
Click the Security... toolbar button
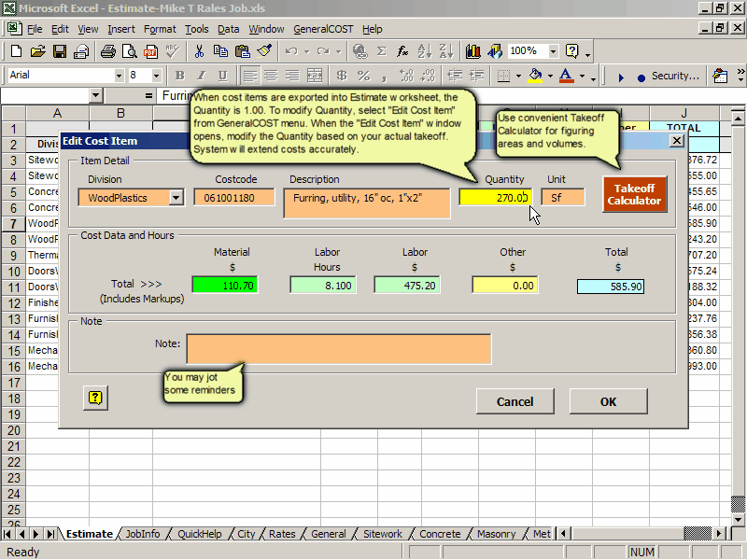(675, 76)
